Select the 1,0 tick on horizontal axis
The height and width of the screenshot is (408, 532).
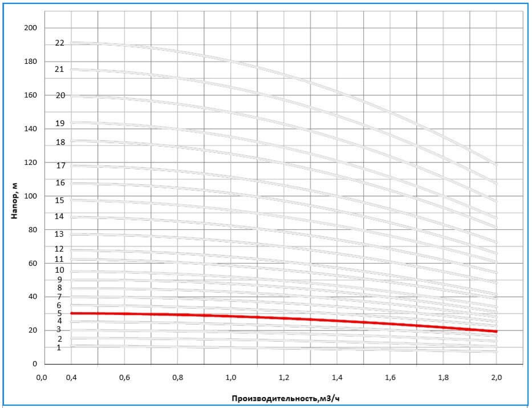tap(231, 377)
